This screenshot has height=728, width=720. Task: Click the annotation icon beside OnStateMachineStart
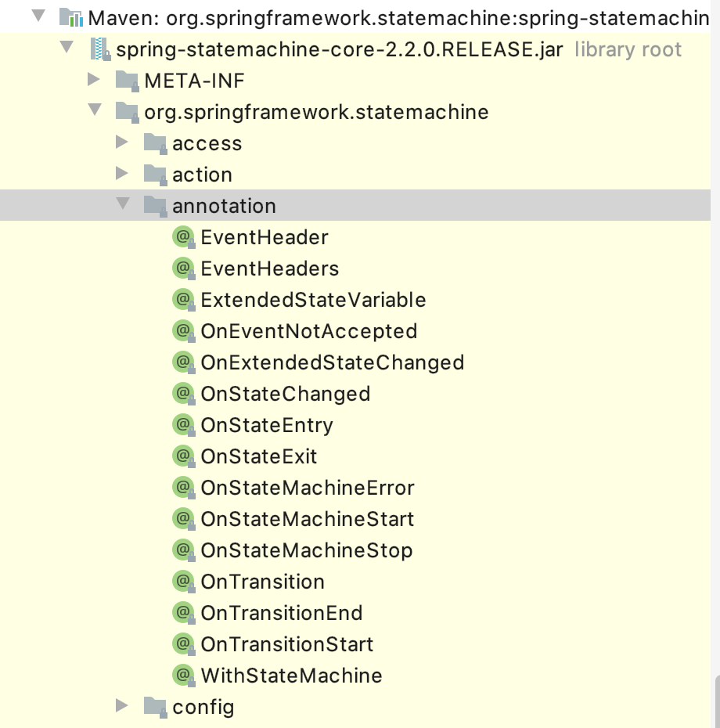(x=184, y=519)
